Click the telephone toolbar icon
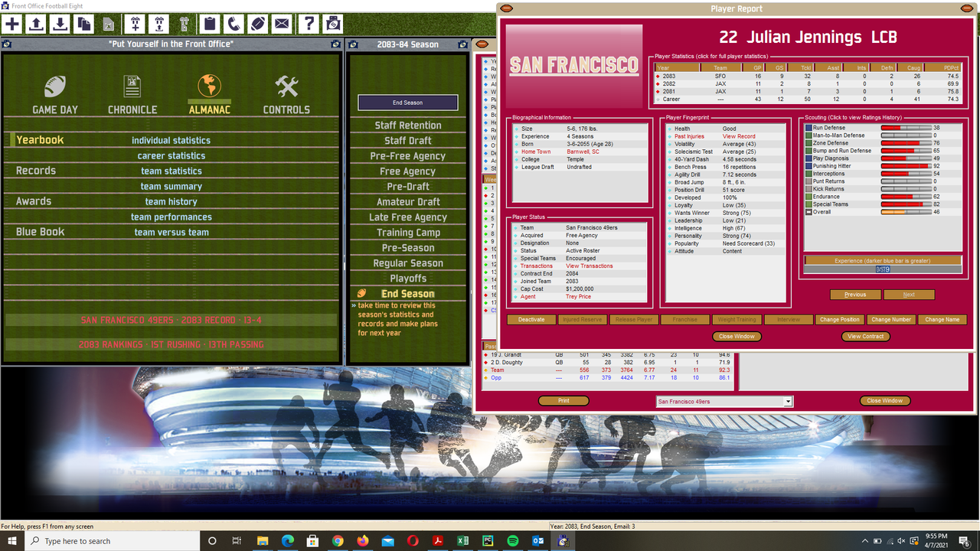The image size is (980, 551). click(x=234, y=24)
